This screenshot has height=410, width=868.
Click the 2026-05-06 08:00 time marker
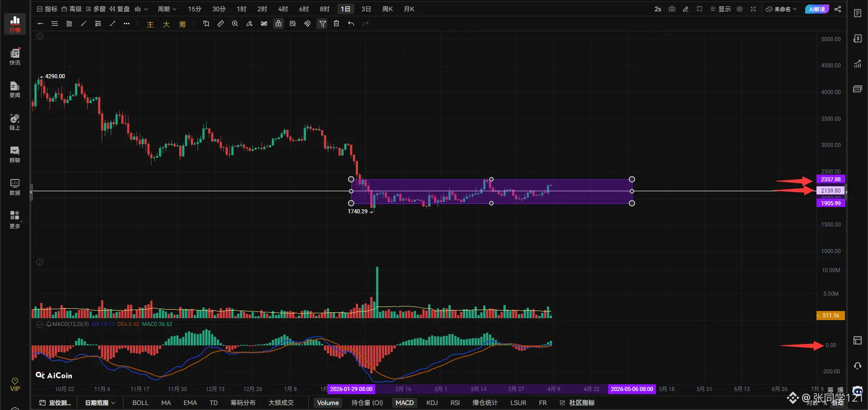(x=632, y=389)
